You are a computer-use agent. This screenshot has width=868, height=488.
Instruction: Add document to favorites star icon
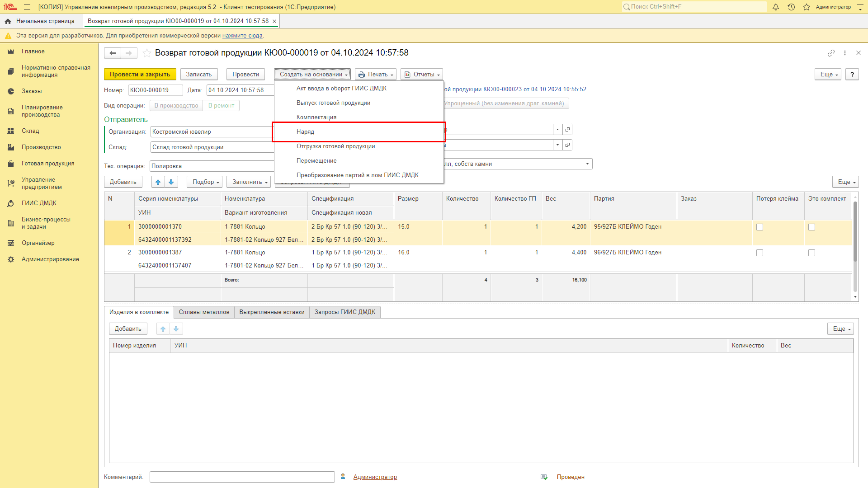pyautogui.click(x=147, y=53)
